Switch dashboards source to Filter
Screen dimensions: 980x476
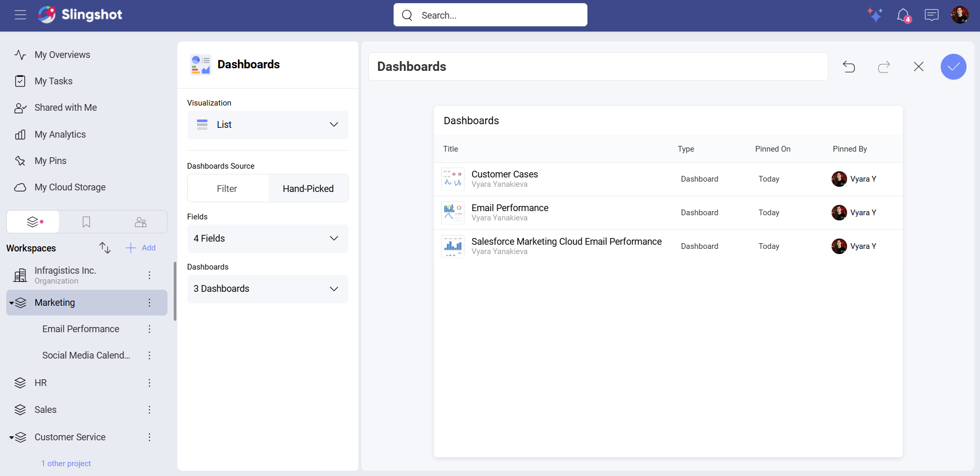tap(228, 188)
